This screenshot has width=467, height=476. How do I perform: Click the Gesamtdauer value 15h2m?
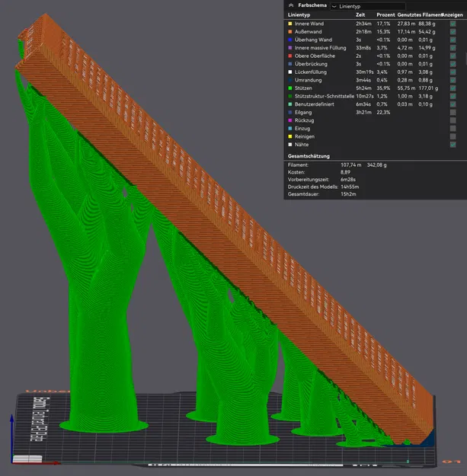click(348, 194)
